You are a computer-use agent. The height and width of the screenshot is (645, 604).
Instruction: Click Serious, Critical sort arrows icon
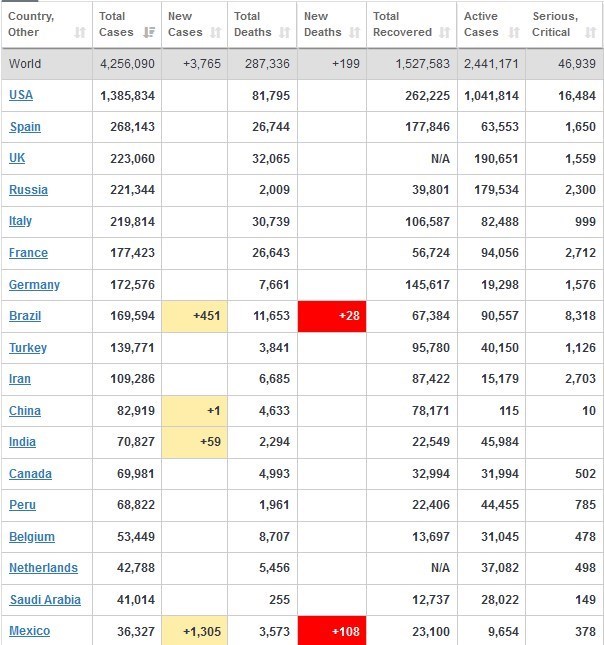[x=590, y=33]
